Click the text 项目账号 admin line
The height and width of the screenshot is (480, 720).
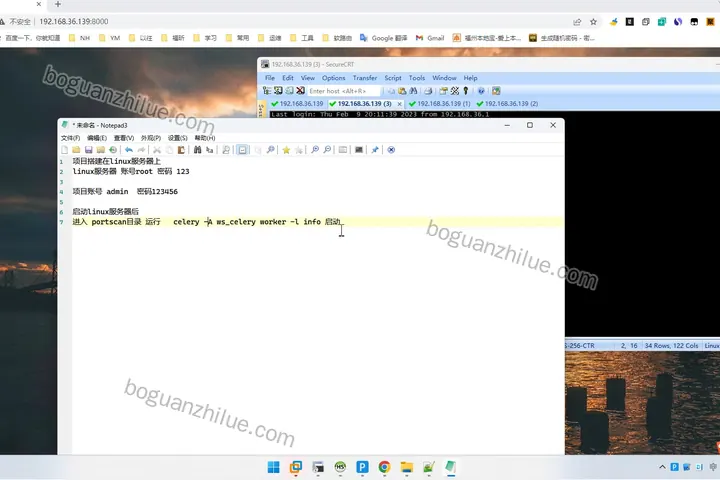[x=125, y=192]
